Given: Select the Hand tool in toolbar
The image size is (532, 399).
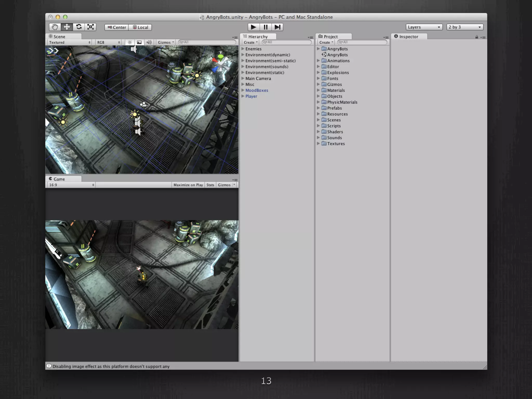Looking at the screenshot, I should pos(55,27).
